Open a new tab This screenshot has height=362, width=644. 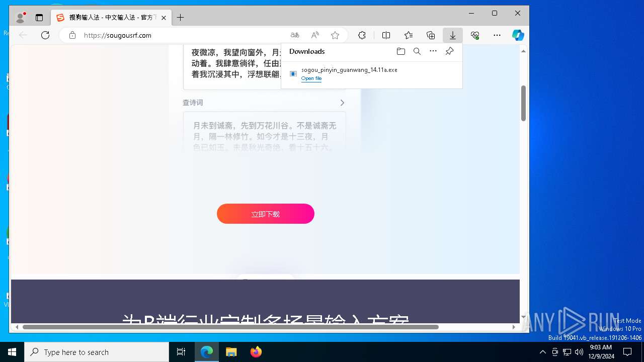(x=180, y=18)
